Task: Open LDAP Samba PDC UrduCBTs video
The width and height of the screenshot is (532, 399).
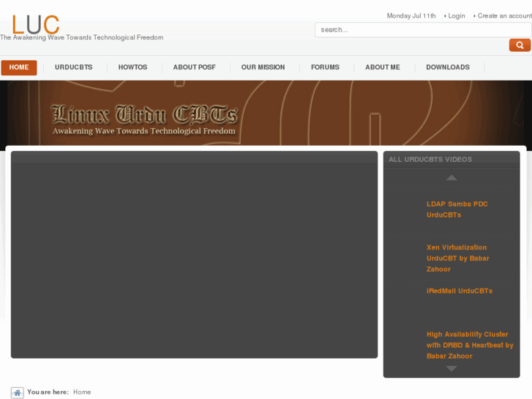Action: [x=457, y=209]
